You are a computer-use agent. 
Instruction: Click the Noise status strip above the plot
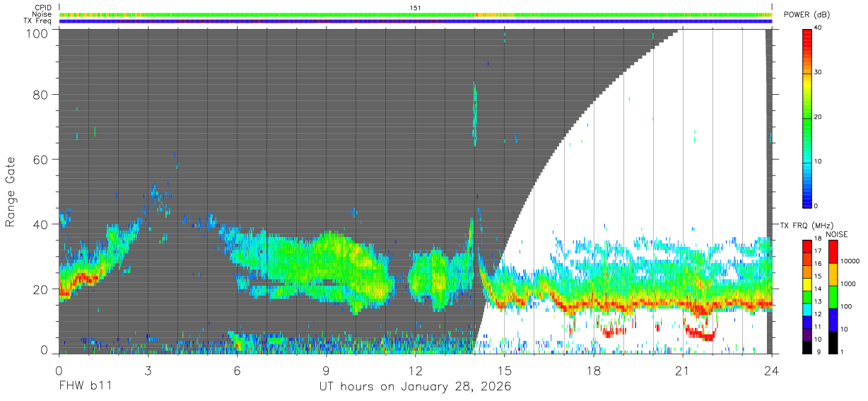(x=416, y=14)
